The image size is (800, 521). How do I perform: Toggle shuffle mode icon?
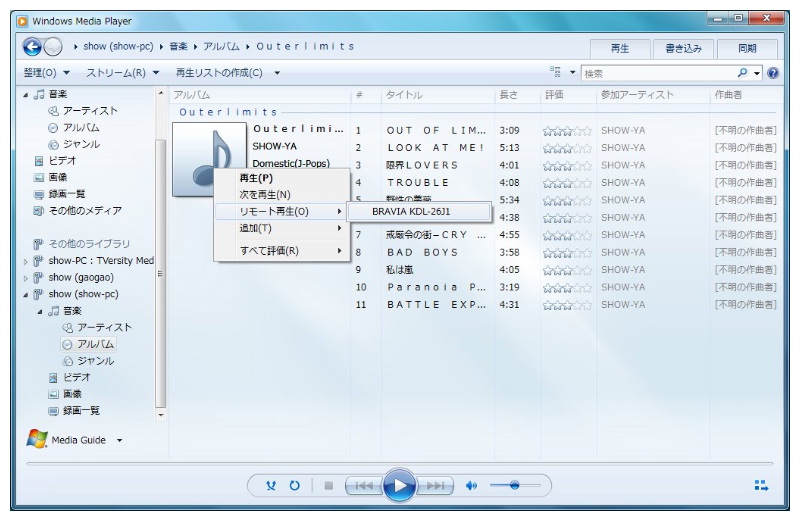pyautogui.click(x=271, y=486)
